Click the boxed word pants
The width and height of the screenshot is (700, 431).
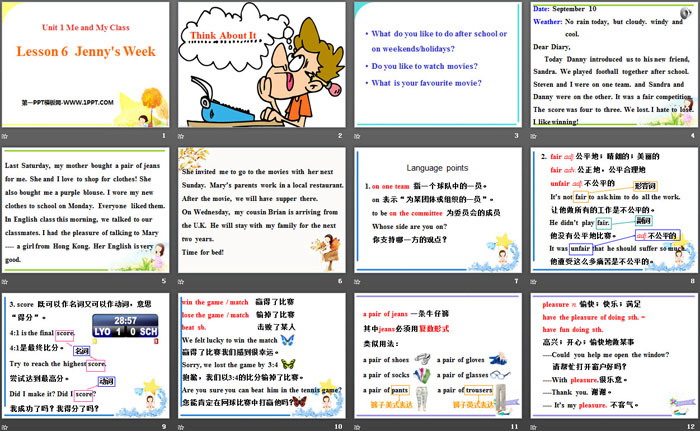coord(399,389)
